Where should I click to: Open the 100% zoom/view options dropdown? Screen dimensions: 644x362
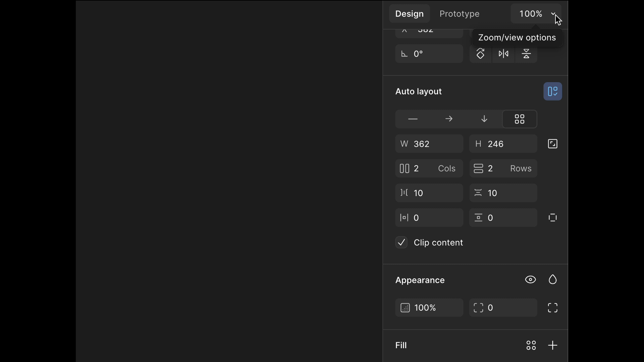pos(536,14)
